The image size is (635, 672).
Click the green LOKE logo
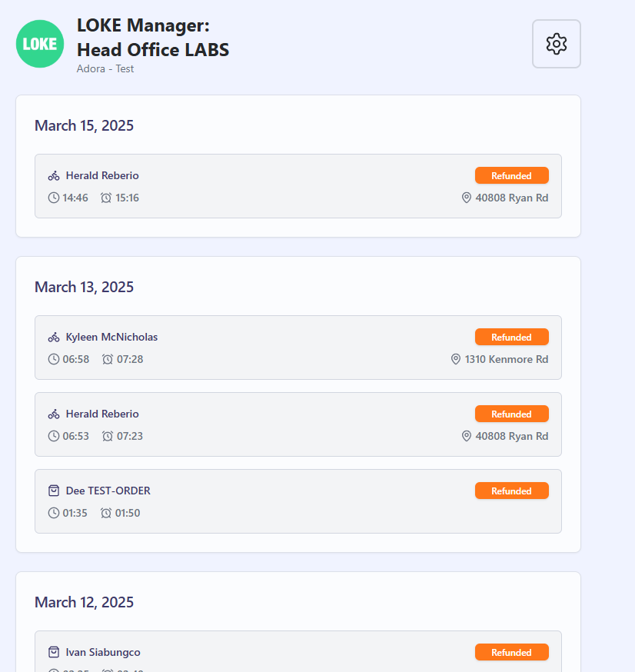40,44
